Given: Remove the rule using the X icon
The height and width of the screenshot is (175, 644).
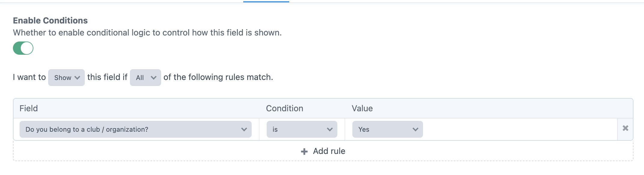Looking at the screenshot, I should pyautogui.click(x=626, y=128).
